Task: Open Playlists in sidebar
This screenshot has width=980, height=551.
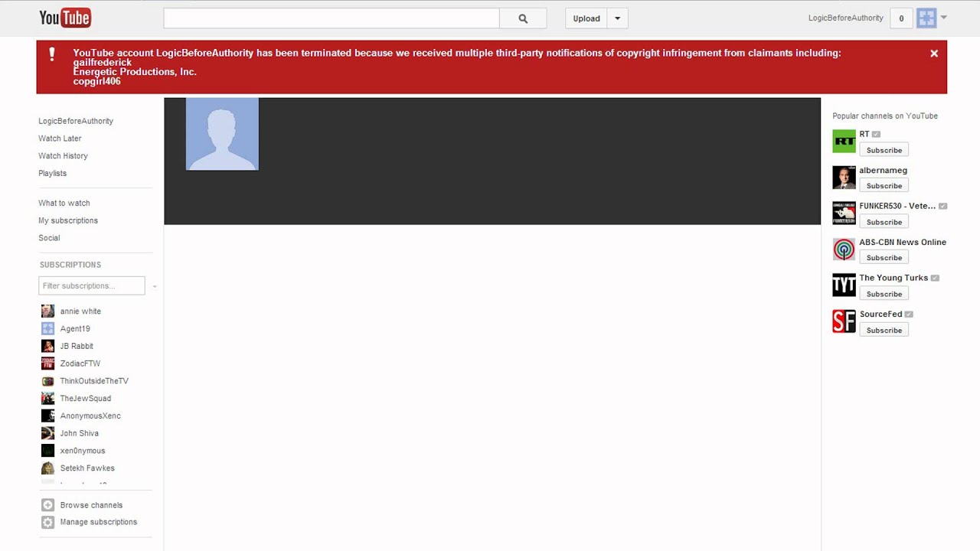Action: tap(52, 174)
